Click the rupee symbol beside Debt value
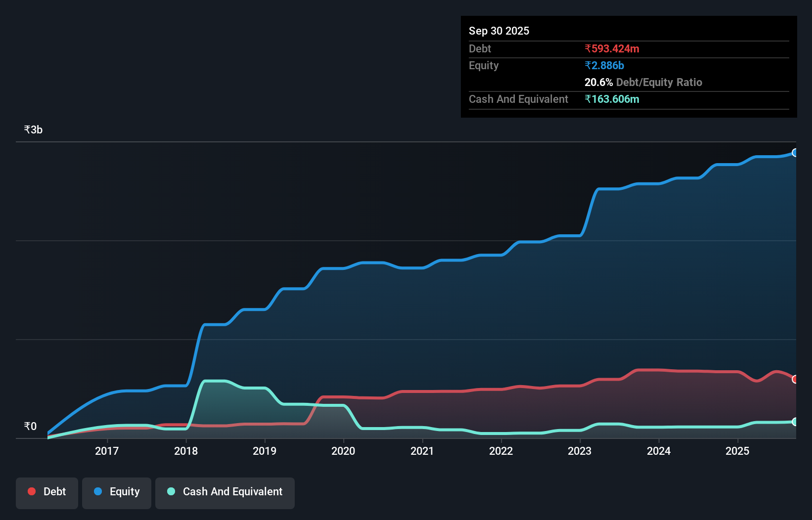 coord(588,48)
